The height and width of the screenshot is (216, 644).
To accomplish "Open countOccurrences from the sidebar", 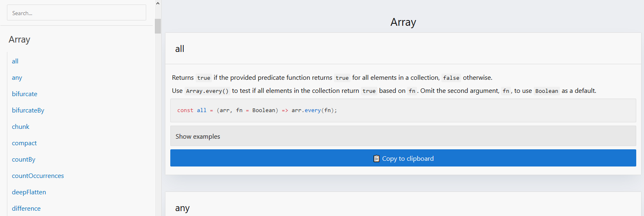I will pos(38,176).
